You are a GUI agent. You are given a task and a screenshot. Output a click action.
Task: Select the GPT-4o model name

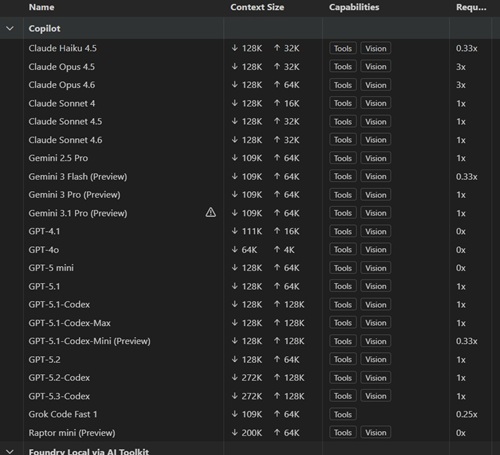44,250
